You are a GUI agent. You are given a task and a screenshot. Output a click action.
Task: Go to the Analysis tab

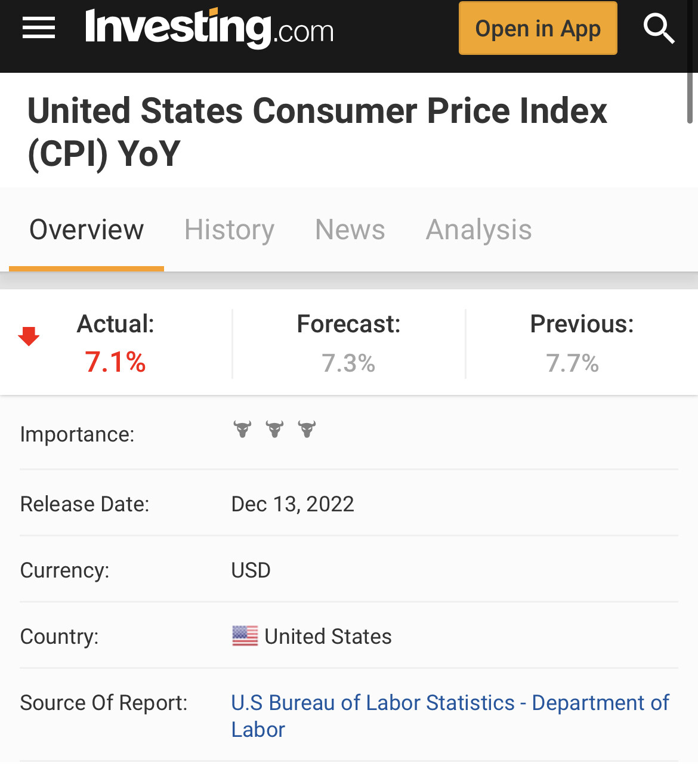tap(478, 230)
